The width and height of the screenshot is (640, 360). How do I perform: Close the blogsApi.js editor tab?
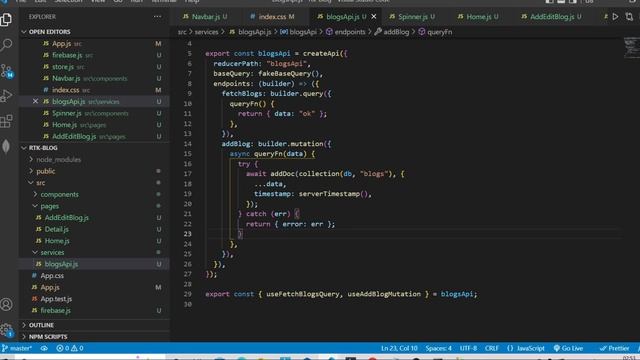373,17
